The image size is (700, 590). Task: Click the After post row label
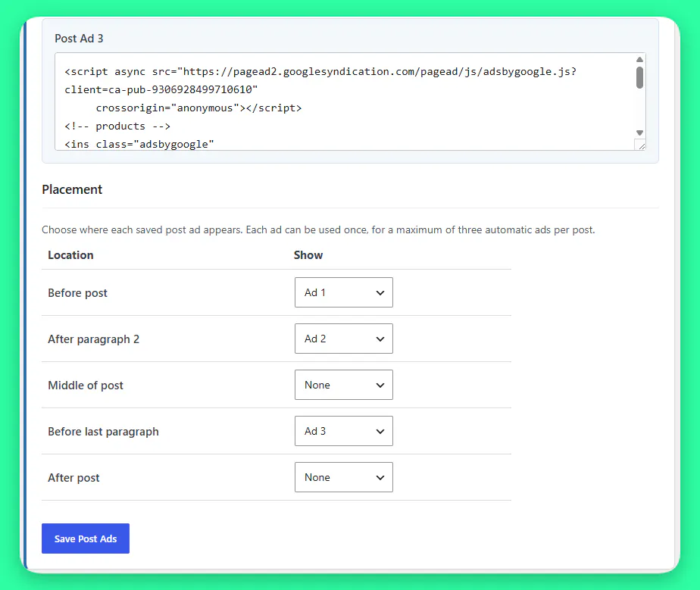click(x=73, y=478)
